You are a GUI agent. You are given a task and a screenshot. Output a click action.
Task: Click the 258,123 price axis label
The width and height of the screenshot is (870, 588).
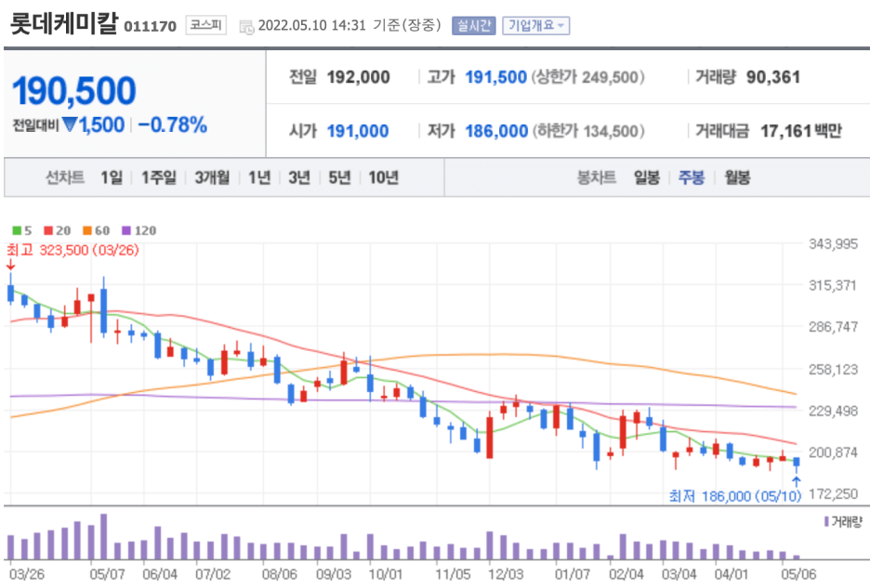tap(833, 369)
